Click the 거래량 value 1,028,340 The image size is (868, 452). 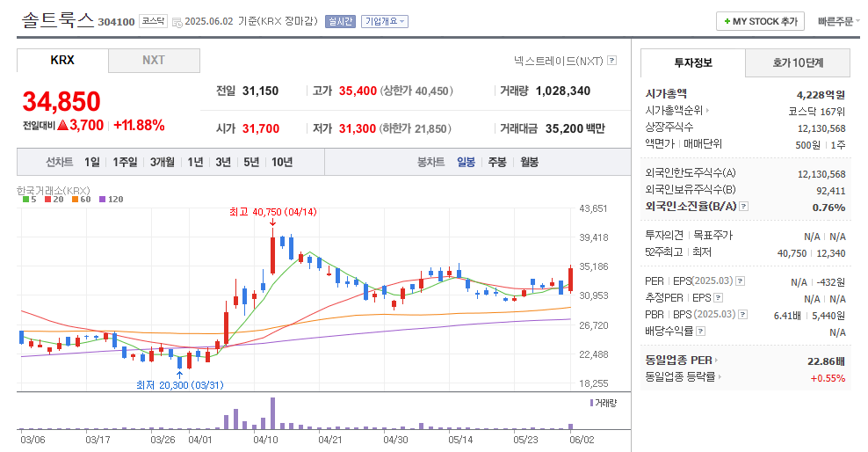click(563, 91)
